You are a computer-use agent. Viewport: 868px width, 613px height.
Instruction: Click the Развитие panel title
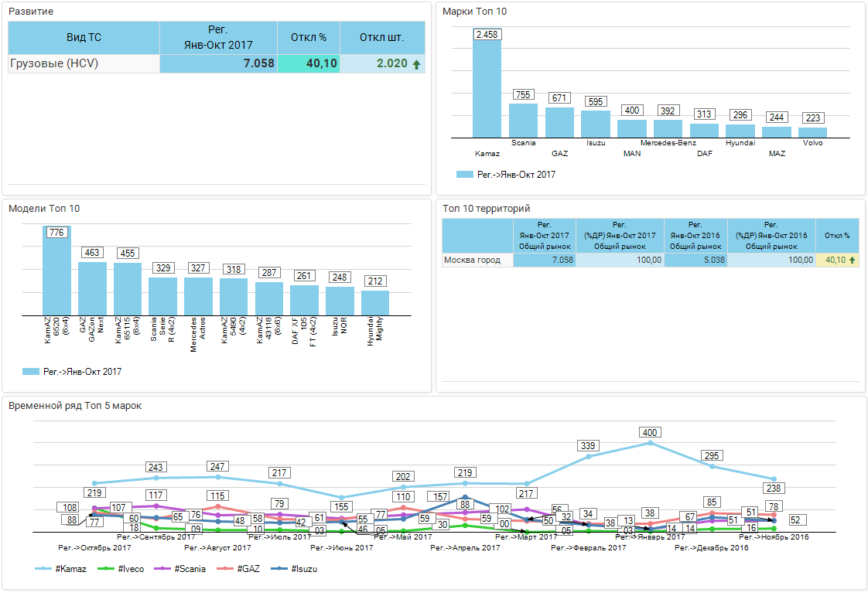pos(31,12)
